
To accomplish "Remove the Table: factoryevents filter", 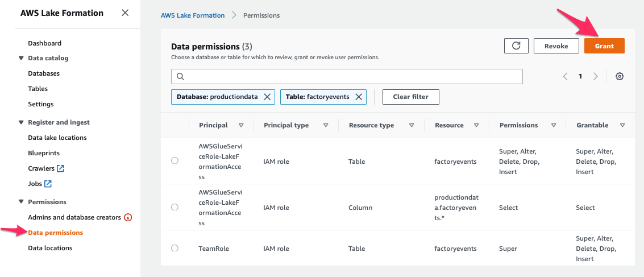I will point(359,97).
